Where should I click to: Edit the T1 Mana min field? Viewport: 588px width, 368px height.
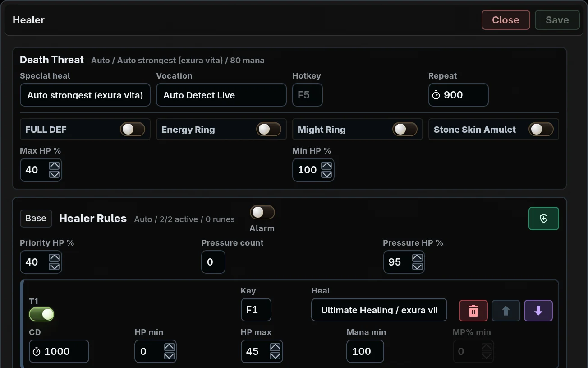point(365,351)
